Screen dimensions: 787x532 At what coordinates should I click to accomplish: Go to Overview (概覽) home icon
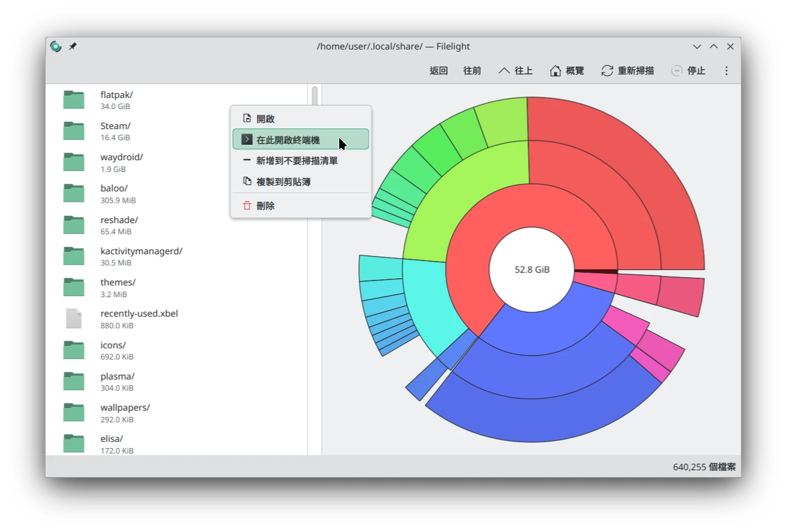[x=555, y=71]
